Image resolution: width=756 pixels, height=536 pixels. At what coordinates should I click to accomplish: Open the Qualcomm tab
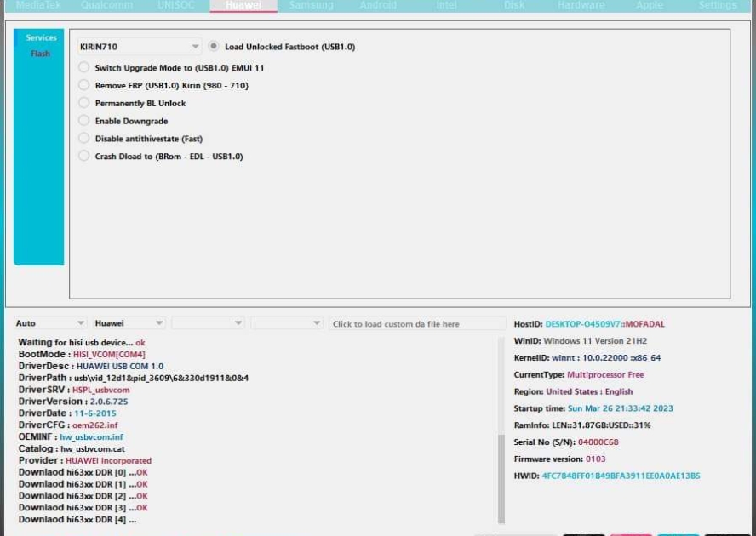click(107, 5)
